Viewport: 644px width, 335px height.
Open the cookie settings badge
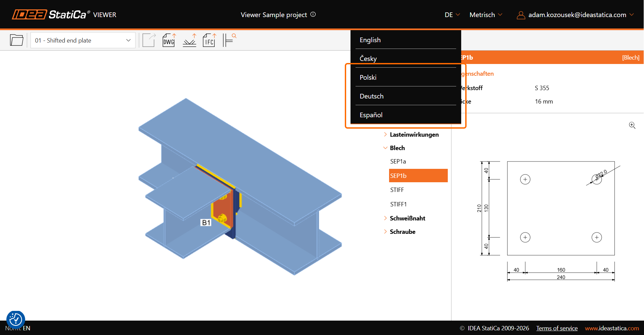tap(16, 320)
